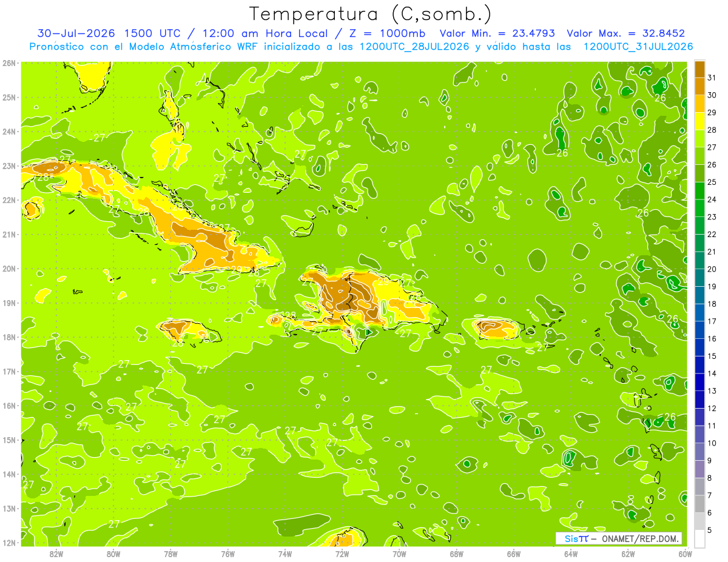
Task: Click the '12N' latitude axis label
Action: tap(8, 543)
